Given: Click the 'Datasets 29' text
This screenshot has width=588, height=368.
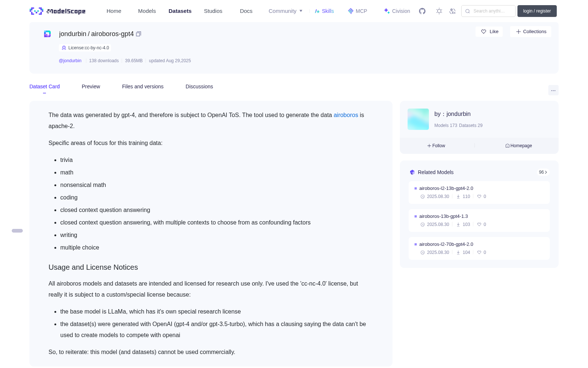Looking at the screenshot, I should (471, 125).
